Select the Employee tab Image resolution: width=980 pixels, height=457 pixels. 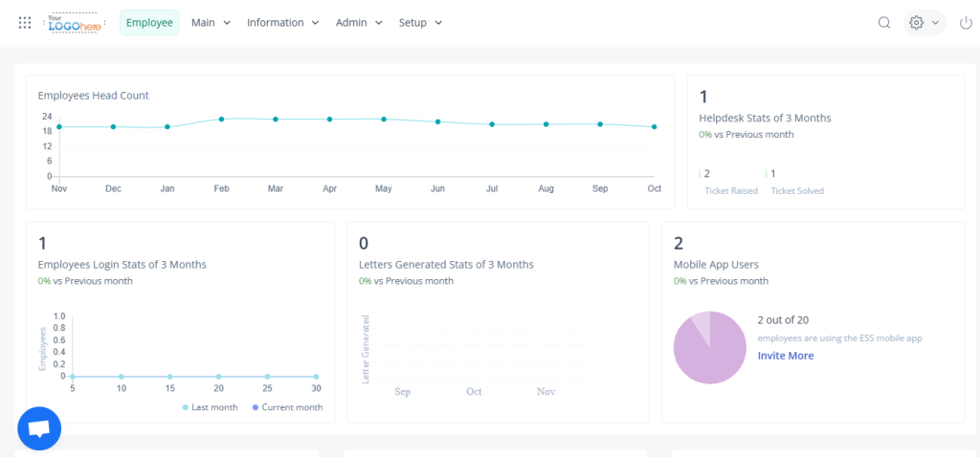click(149, 23)
